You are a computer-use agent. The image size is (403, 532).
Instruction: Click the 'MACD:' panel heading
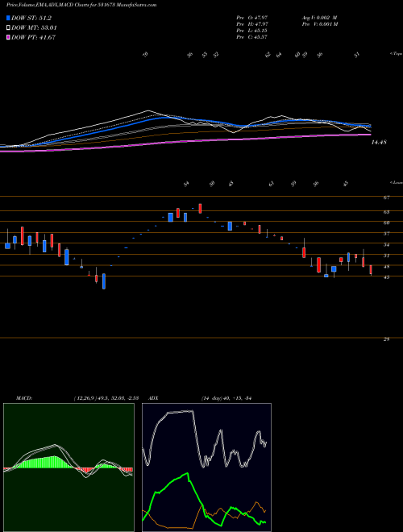pos(23,398)
